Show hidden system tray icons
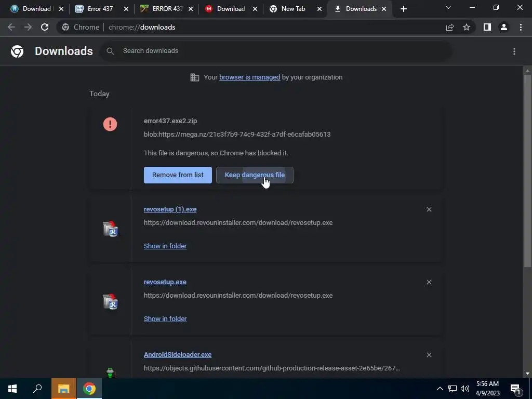The height and width of the screenshot is (399, 532). pyautogui.click(x=440, y=389)
